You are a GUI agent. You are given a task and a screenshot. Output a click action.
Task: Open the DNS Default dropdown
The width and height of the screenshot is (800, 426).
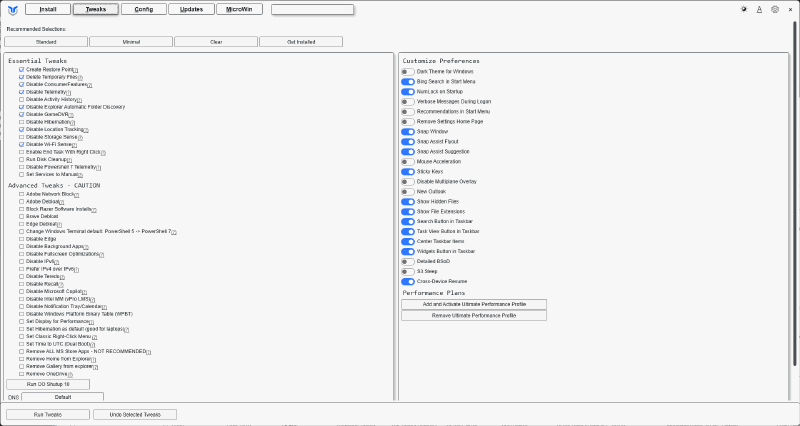(63, 397)
